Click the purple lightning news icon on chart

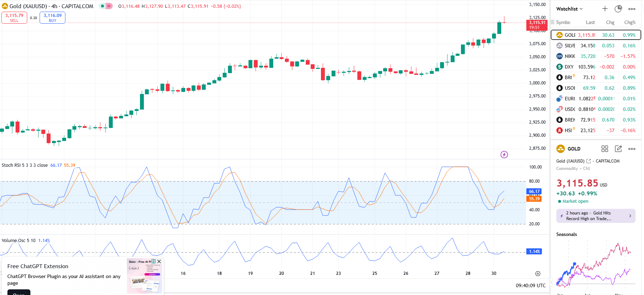tap(504, 154)
